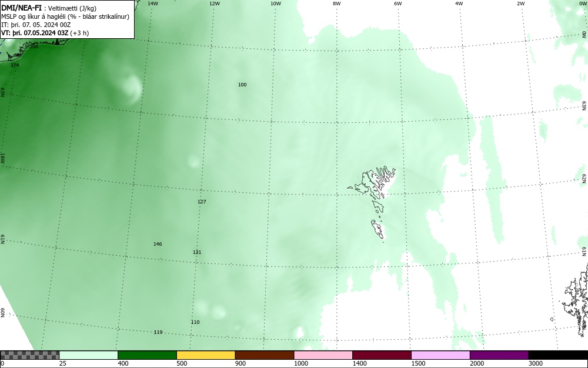This screenshot has width=588, height=368.
Task: Select the black above-3000 legend swatch
Action: pos(558,355)
